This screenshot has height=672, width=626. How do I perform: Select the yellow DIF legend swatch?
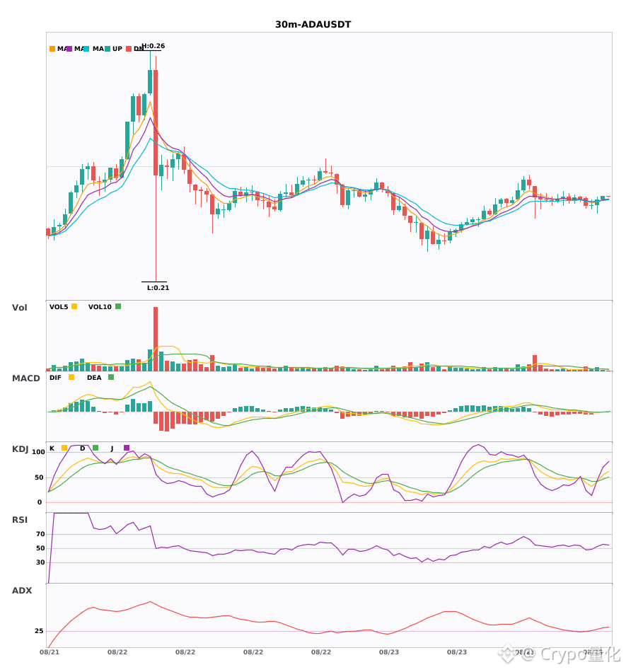(x=71, y=377)
